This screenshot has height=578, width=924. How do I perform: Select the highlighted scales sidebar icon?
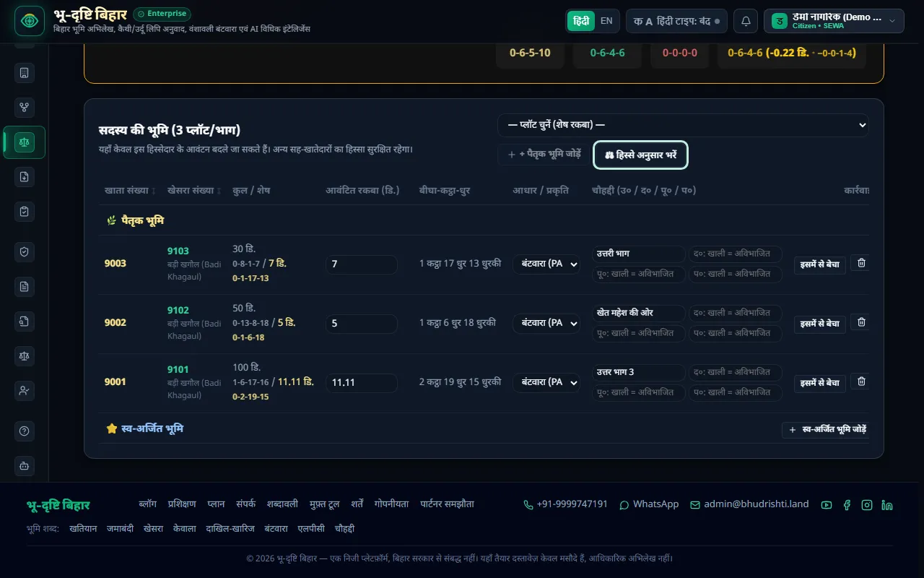25,142
